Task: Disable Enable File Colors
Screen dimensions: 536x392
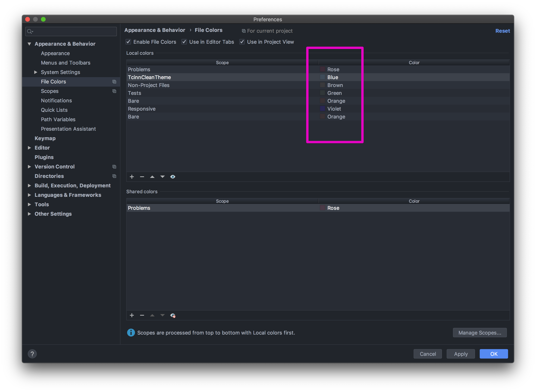Action: click(x=128, y=42)
